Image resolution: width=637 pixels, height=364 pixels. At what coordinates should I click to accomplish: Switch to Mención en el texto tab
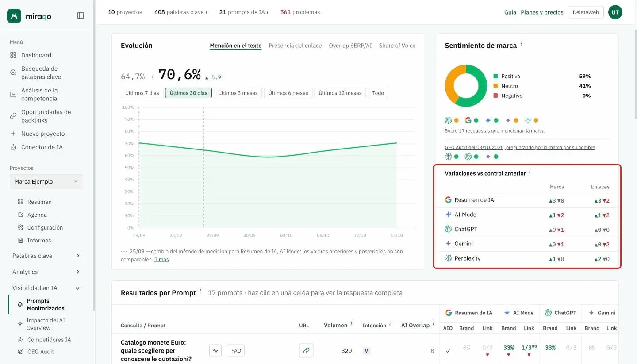pos(236,46)
